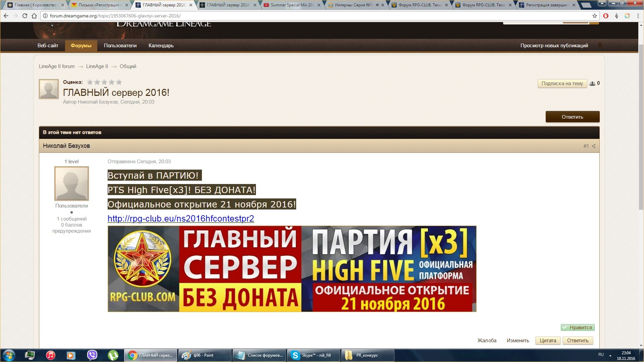Open the Windows Start menu

9,355
